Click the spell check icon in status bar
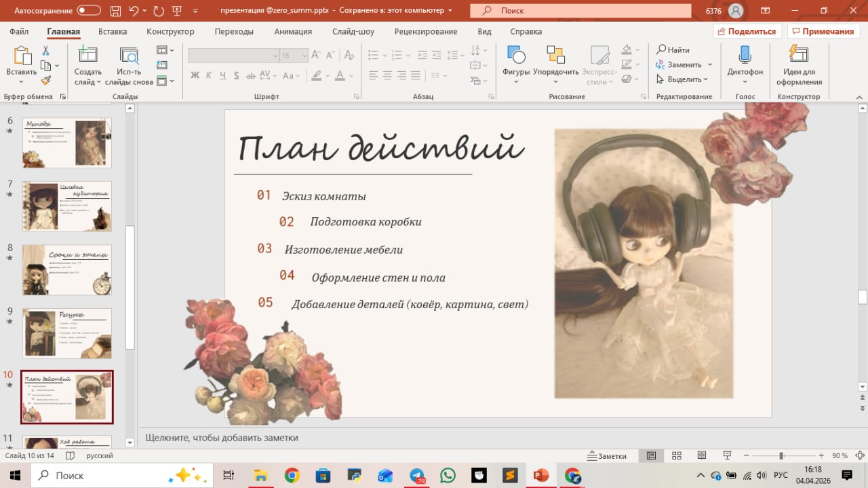This screenshot has height=488, width=868. click(x=70, y=455)
